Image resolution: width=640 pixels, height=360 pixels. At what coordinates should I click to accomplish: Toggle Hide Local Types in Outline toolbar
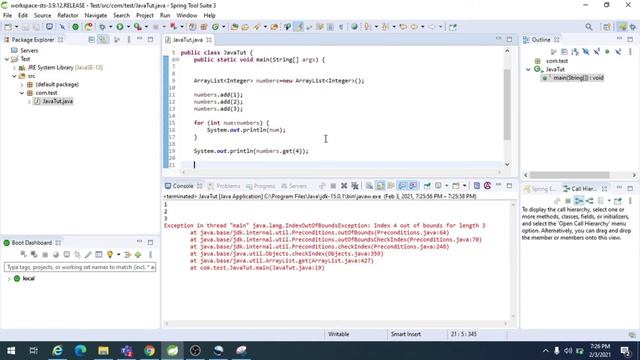click(x=618, y=52)
